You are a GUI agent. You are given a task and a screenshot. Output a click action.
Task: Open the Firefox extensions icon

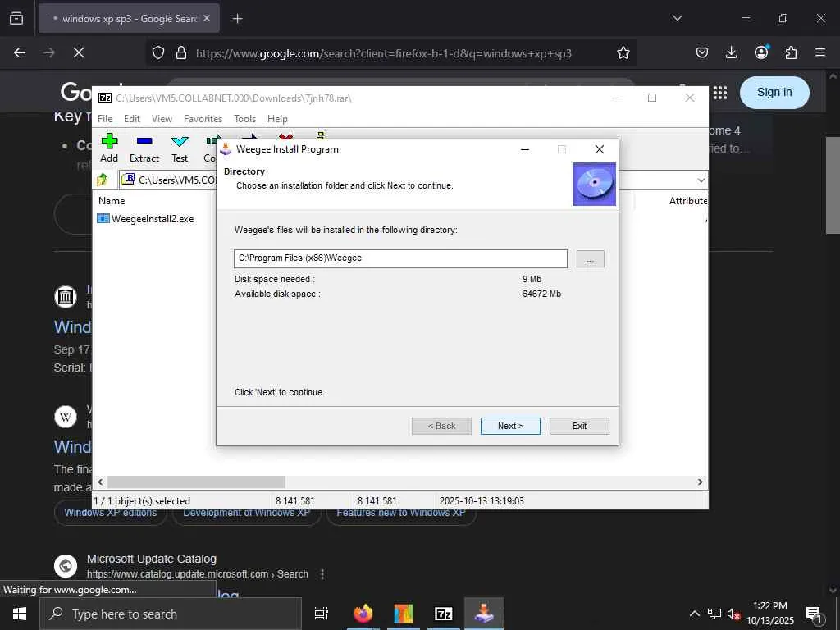click(x=791, y=52)
